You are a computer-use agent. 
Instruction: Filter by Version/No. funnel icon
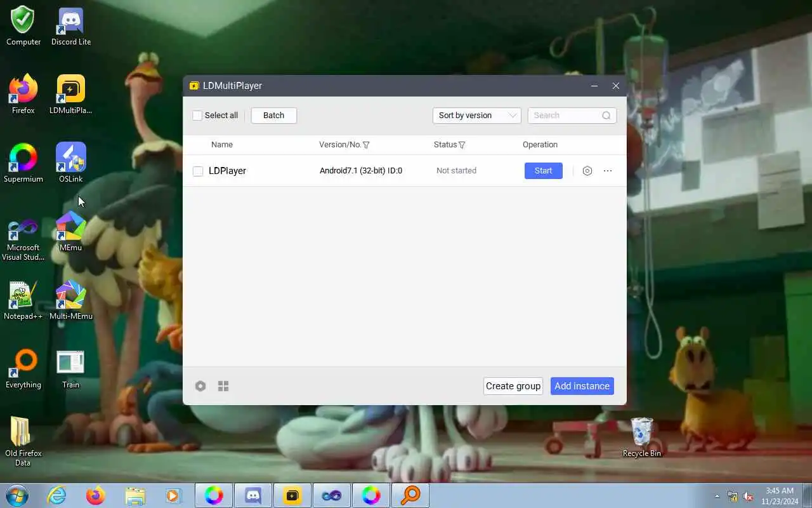[366, 145]
